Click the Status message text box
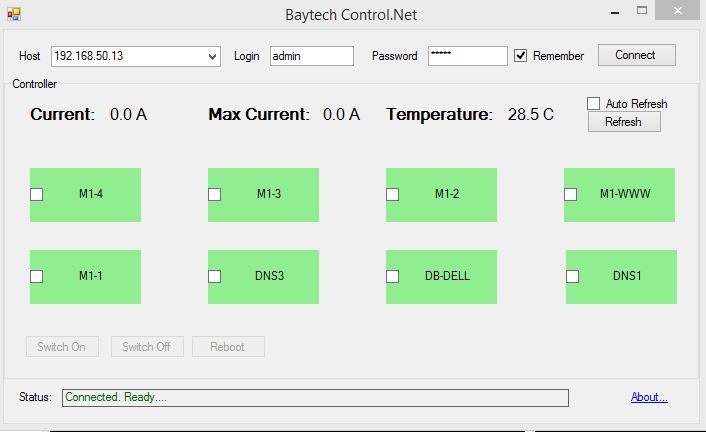This screenshot has width=706, height=432. pyautogui.click(x=315, y=398)
